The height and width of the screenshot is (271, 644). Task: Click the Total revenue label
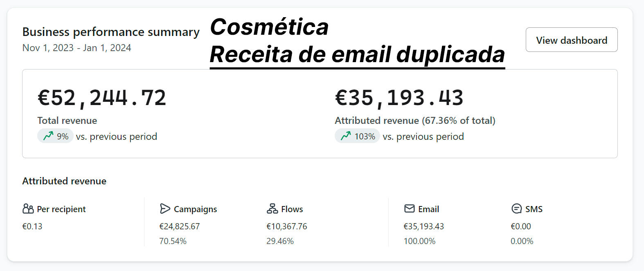(x=67, y=121)
